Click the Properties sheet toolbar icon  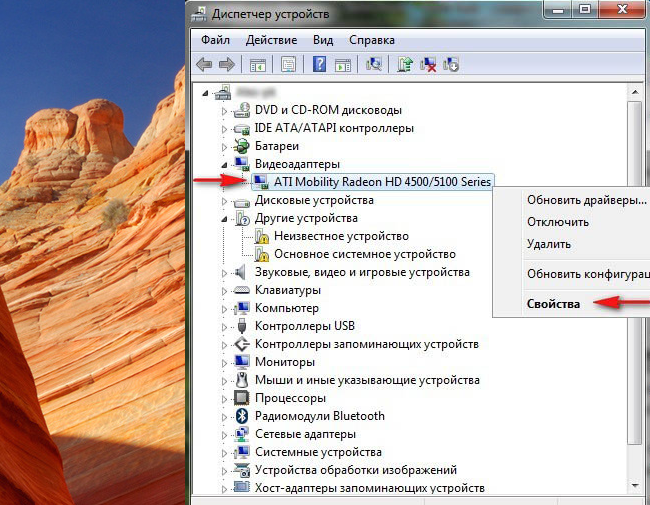(288, 65)
